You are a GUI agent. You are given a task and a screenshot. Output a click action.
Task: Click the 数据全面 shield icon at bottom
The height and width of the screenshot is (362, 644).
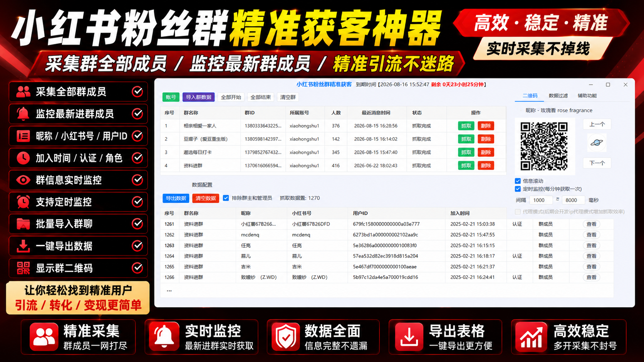point(285,337)
